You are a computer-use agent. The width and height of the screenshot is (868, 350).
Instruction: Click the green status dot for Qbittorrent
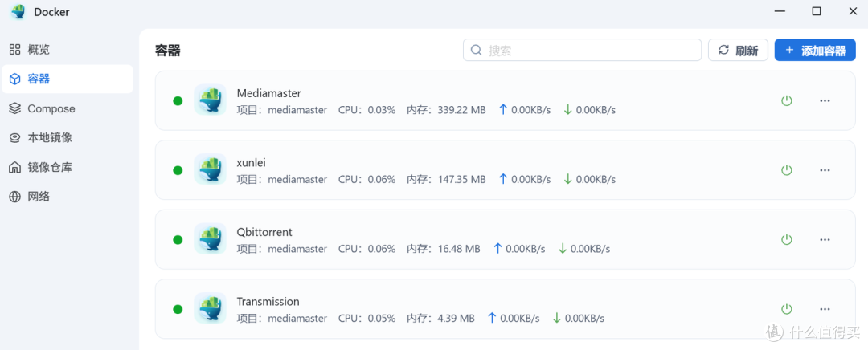pyautogui.click(x=178, y=239)
